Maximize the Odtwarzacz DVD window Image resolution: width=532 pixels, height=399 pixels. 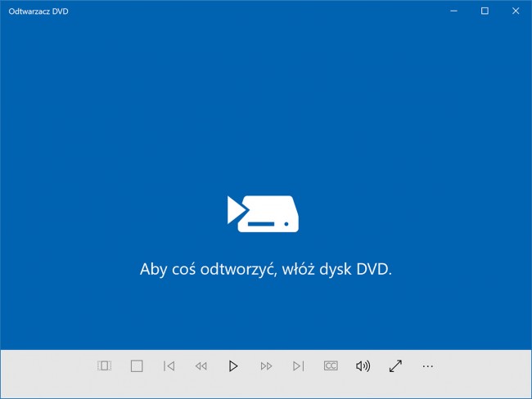click(x=485, y=11)
